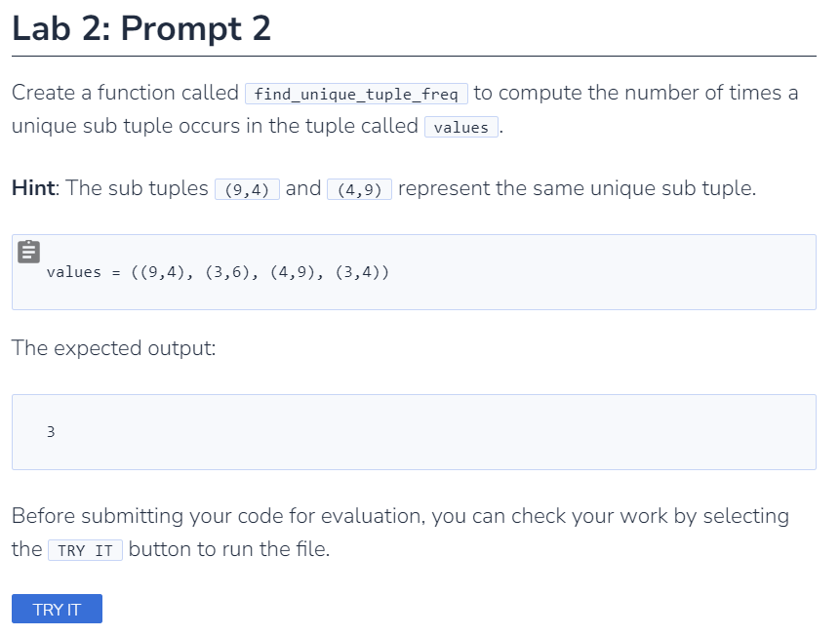This screenshot has height=636, width=840.
Task: Click the Lab 2: Prompt 2 heading
Action: point(141,28)
